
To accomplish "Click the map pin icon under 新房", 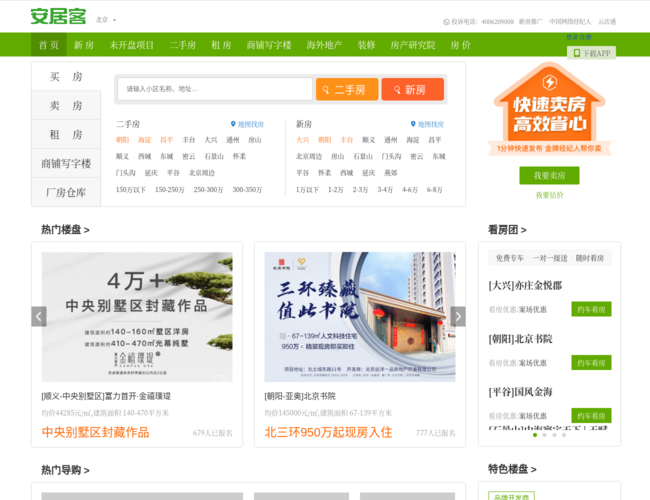I will (412, 125).
